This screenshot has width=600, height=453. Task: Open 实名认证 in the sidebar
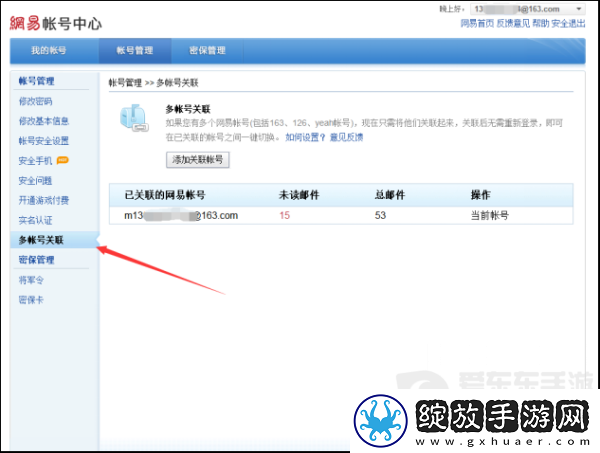point(35,220)
